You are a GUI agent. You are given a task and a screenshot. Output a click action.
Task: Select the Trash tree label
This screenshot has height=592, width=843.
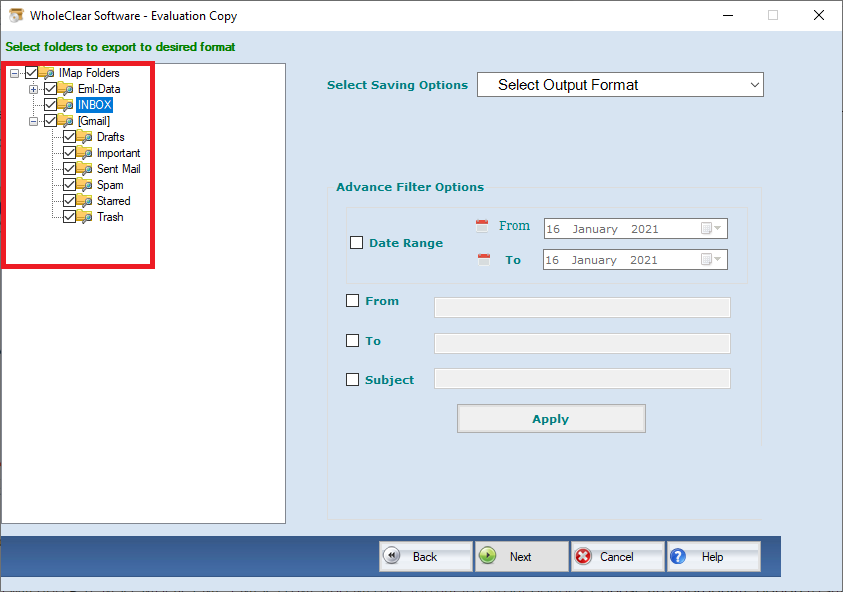[110, 217]
